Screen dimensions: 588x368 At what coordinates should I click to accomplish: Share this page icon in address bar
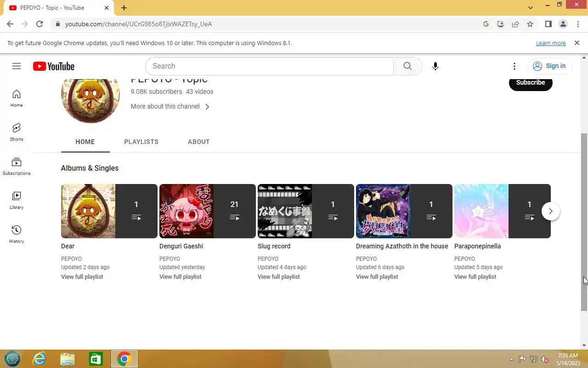[x=515, y=24]
